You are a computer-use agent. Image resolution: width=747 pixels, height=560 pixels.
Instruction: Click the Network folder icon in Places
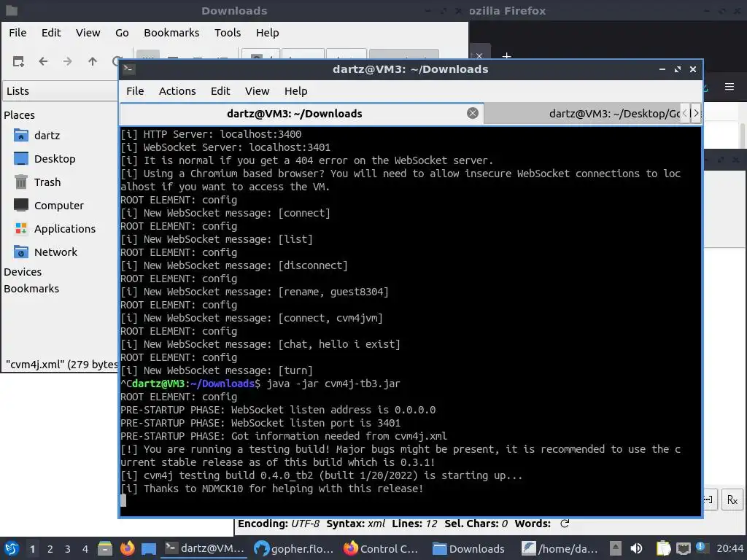coord(21,252)
